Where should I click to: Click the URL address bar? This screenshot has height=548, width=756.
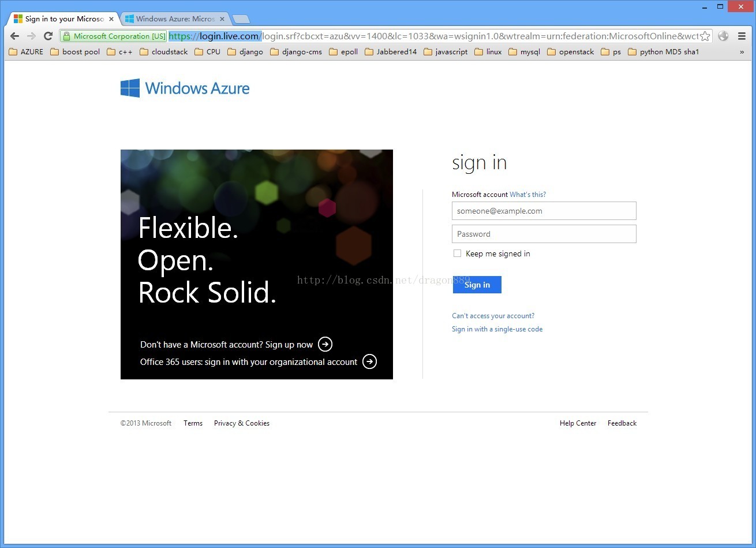click(433, 36)
